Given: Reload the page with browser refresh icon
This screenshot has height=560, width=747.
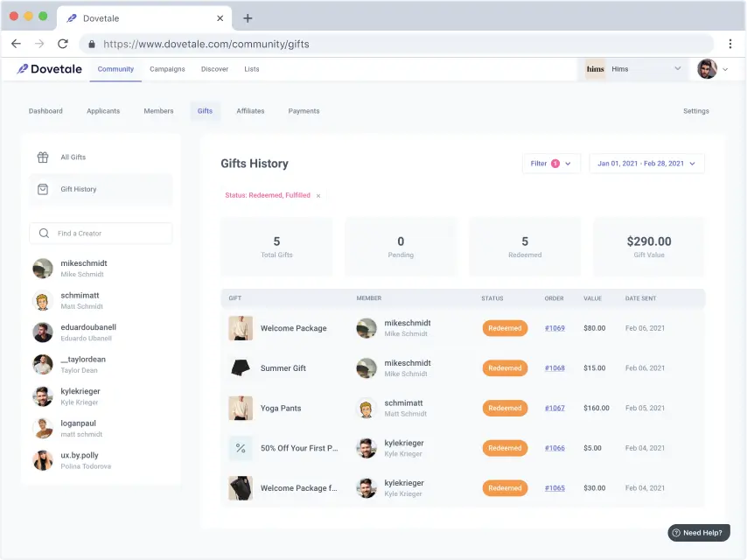Looking at the screenshot, I should coord(63,44).
